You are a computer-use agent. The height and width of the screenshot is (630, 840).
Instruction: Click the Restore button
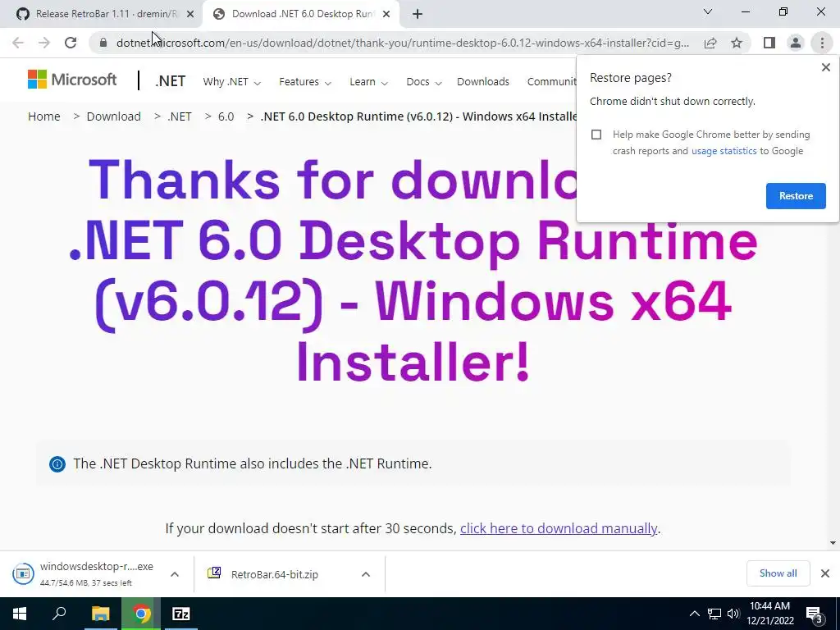coord(796,196)
